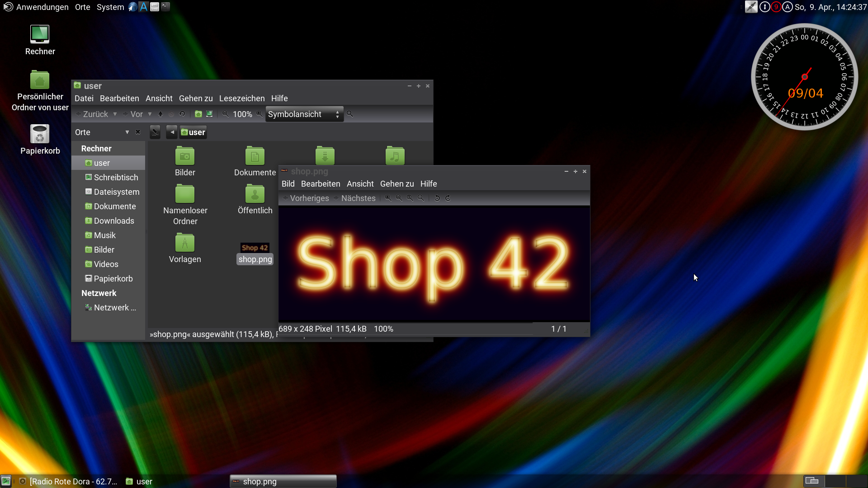Image resolution: width=868 pixels, height=488 pixels.
Task: Zoom in on the image in the viewer
Action: click(x=388, y=198)
